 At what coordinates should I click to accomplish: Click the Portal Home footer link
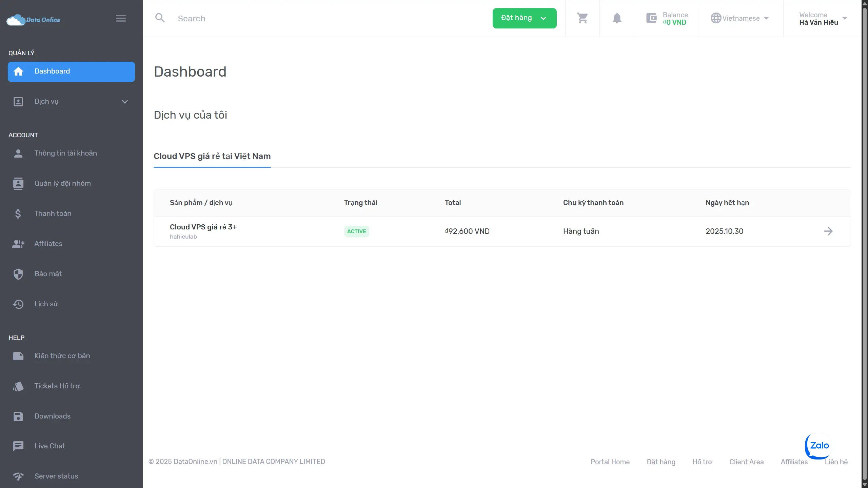click(610, 462)
